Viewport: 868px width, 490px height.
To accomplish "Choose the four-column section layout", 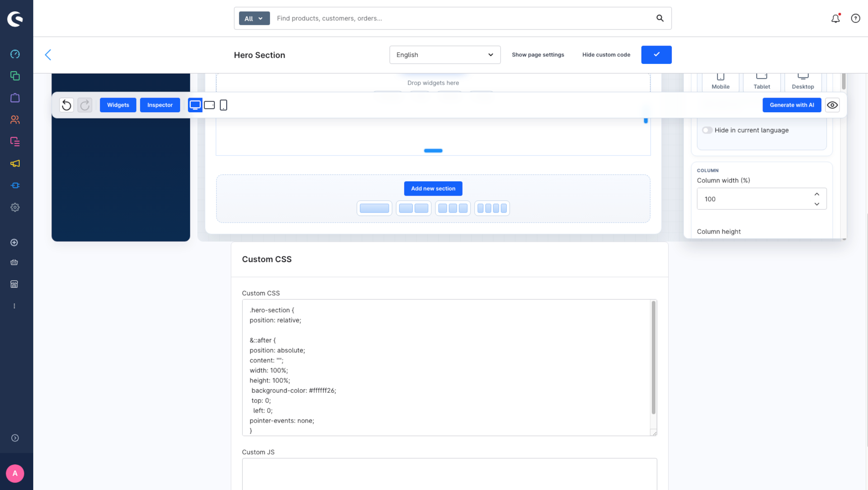I will click(492, 208).
